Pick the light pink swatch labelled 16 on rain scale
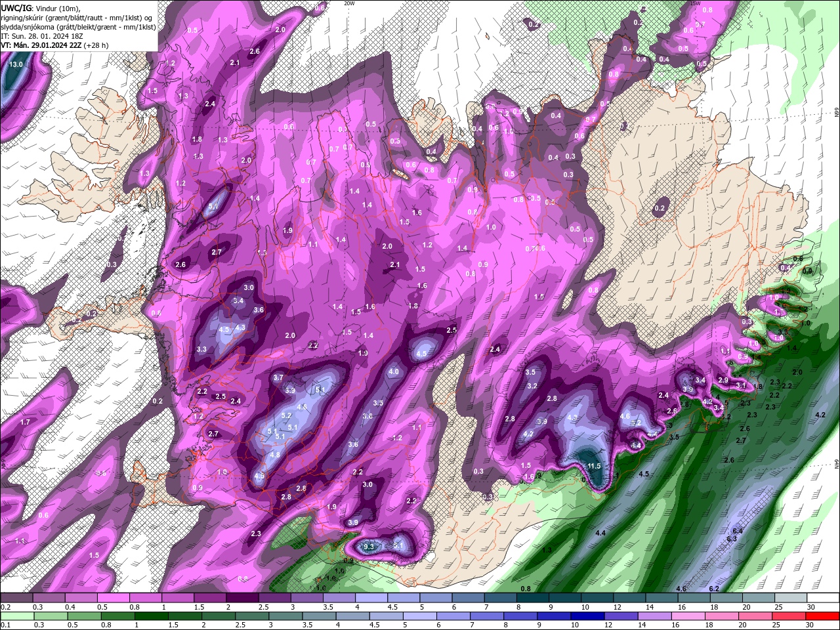The width and height of the screenshot is (840, 630). 688,616
